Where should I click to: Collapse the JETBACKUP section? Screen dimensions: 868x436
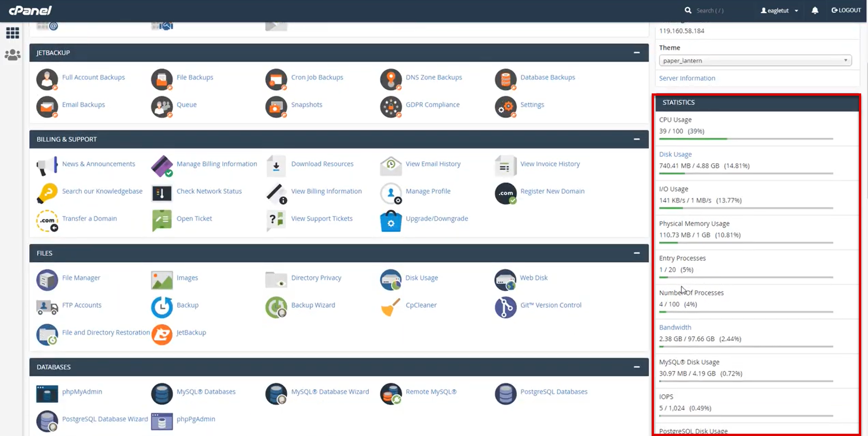[x=636, y=53]
